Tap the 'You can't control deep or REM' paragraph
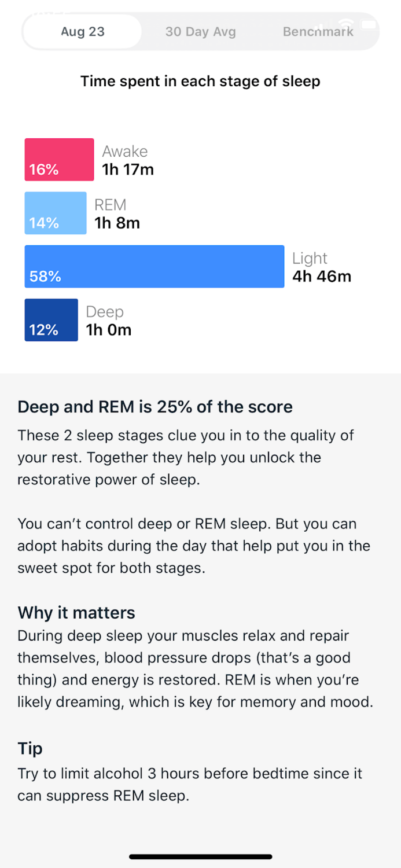 (x=194, y=546)
